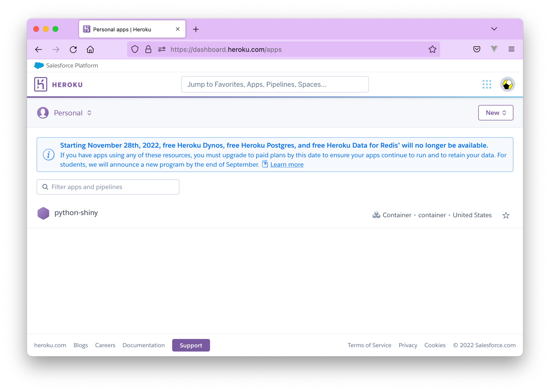Click the Support button
The height and width of the screenshot is (392, 550).
pyautogui.click(x=191, y=345)
